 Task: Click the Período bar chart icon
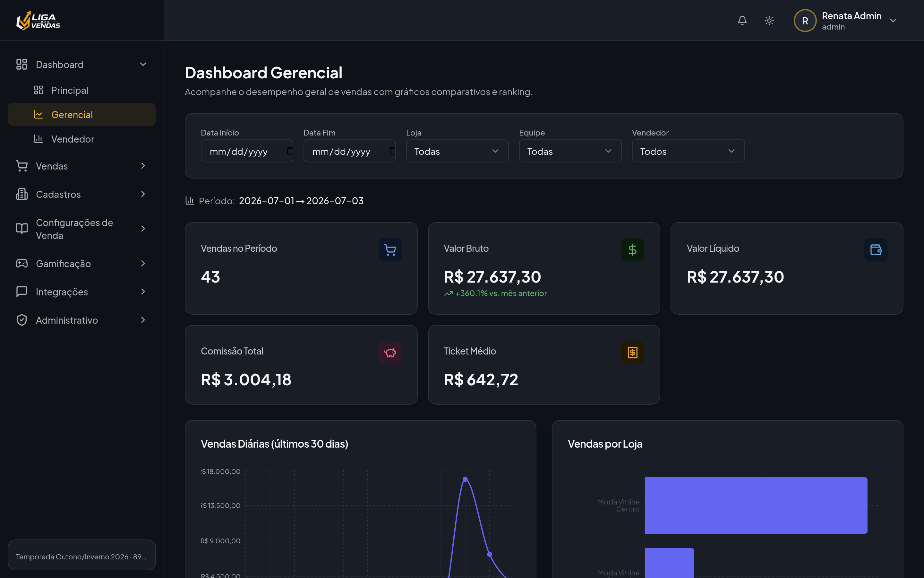(190, 200)
